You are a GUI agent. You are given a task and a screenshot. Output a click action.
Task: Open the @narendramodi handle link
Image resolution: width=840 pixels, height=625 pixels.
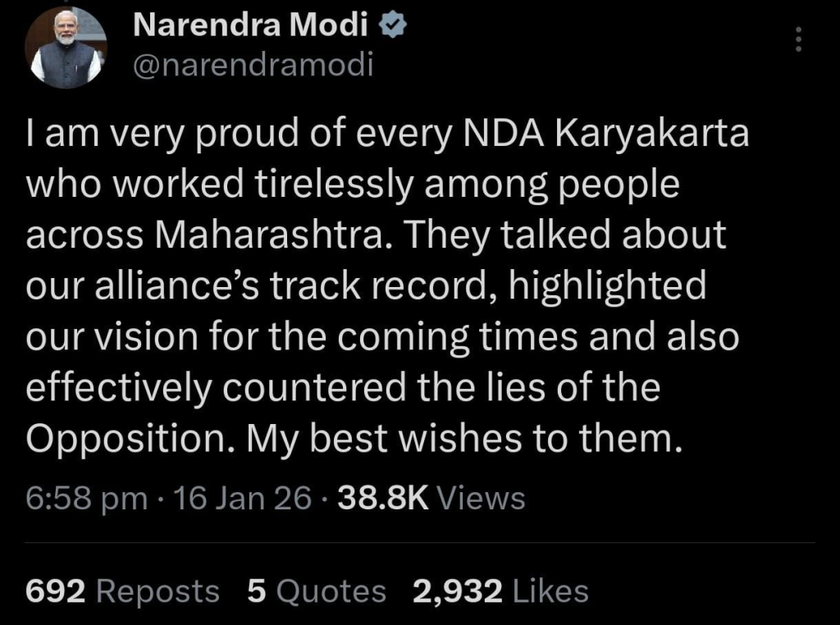(x=253, y=64)
